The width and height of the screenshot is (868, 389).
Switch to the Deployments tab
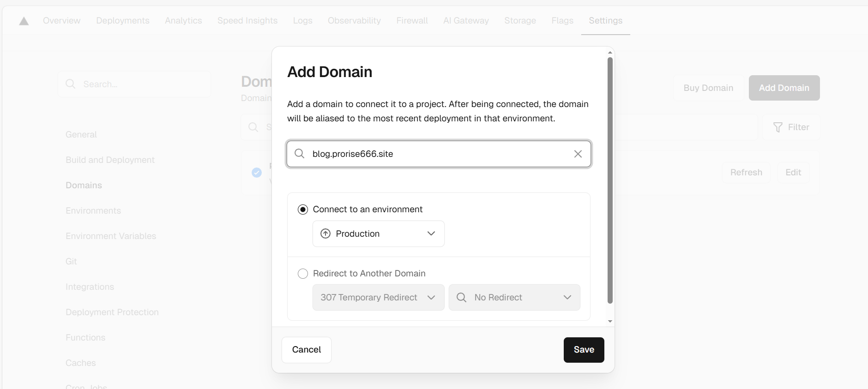tap(123, 21)
